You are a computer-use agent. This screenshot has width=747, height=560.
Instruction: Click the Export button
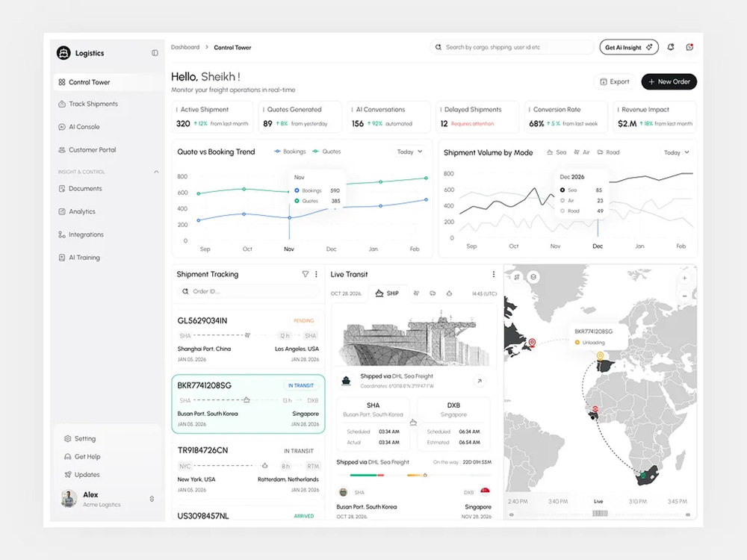[615, 81]
